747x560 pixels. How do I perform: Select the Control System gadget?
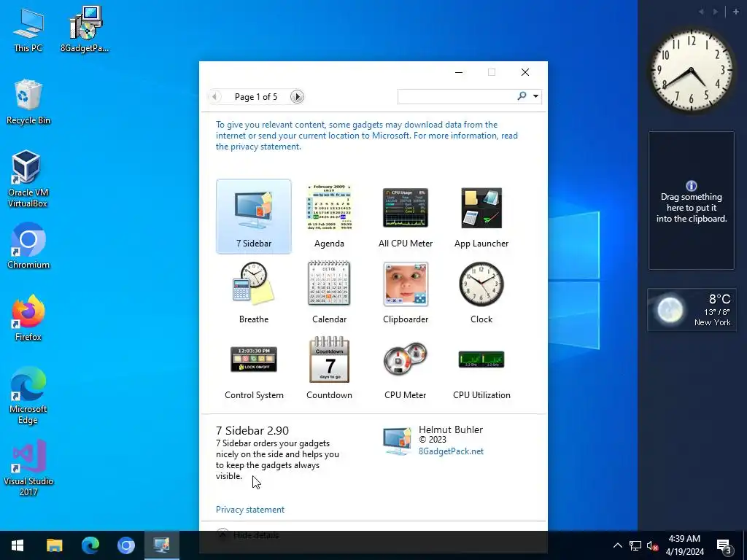click(x=253, y=367)
